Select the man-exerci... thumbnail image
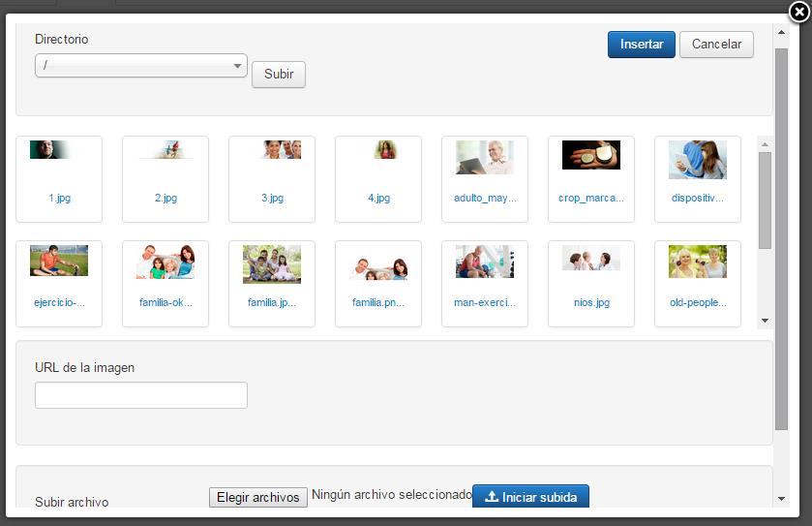812x526 pixels. (x=485, y=262)
